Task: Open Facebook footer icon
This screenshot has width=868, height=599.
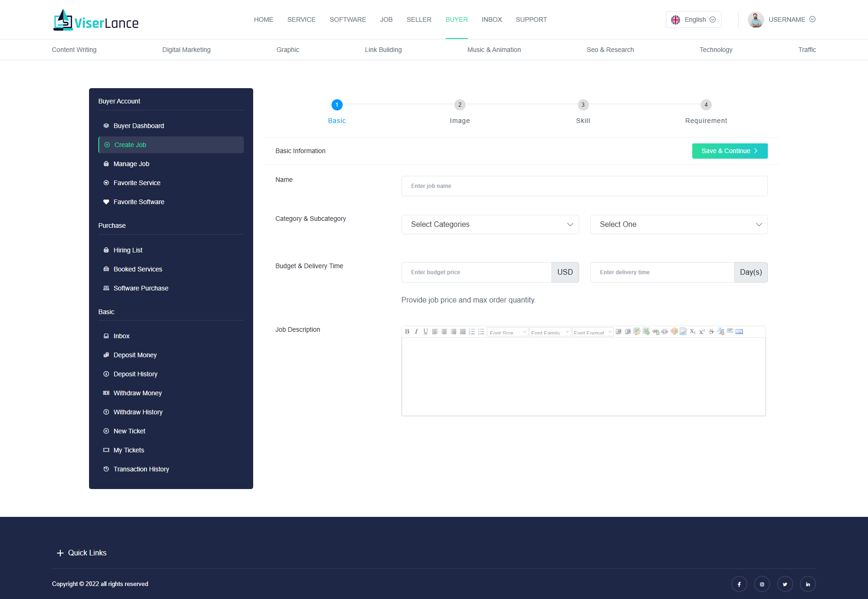Action: tap(739, 584)
